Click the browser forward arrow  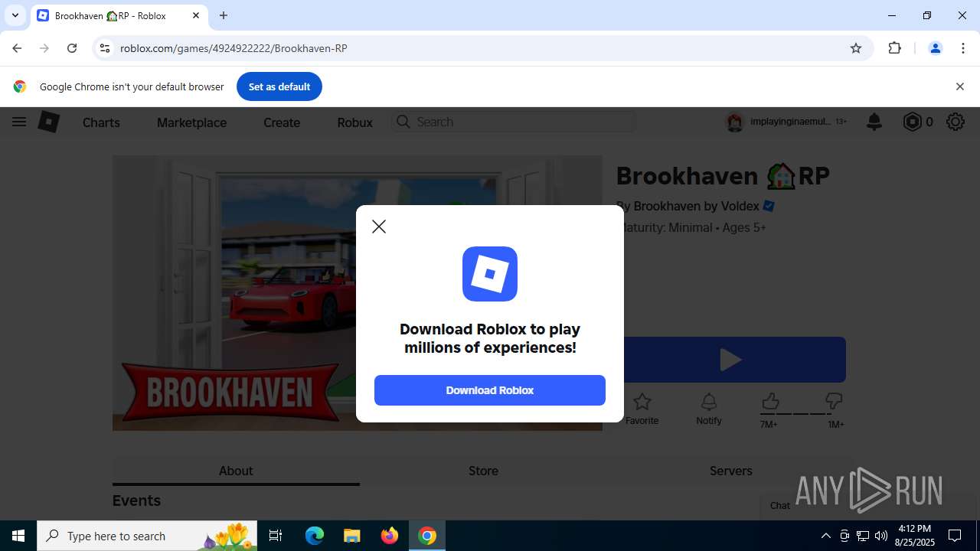[x=44, y=48]
